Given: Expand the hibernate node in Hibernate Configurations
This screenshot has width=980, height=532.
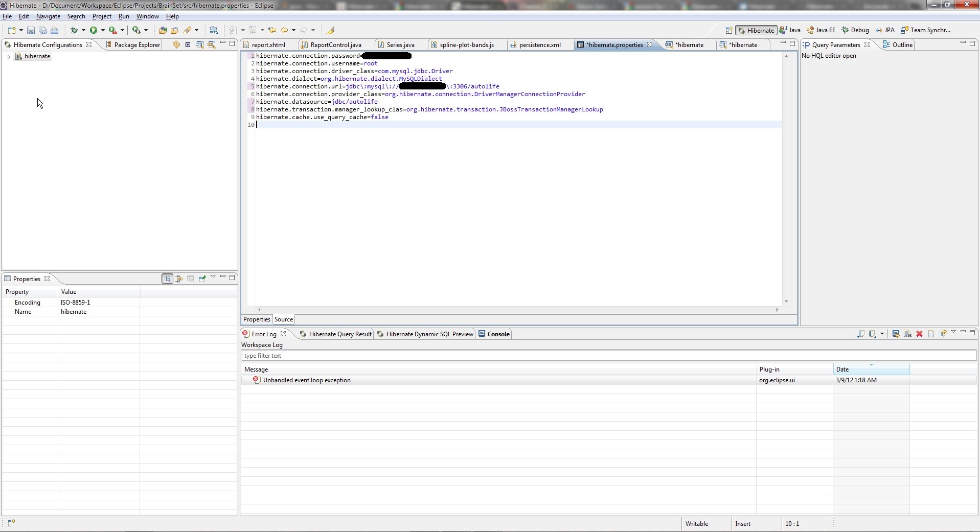Looking at the screenshot, I should tap(8, 56).
